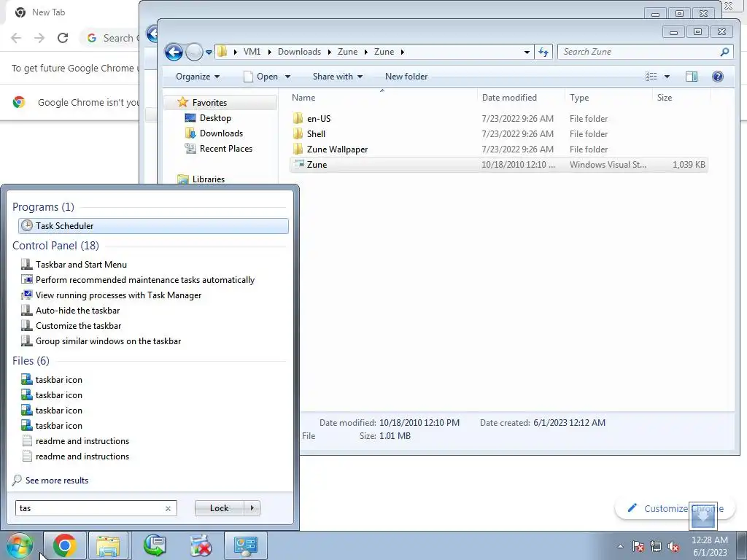Open Customize the taskbar result
Viewport: 747px width, 560px height.
click(x=71, y=326)
